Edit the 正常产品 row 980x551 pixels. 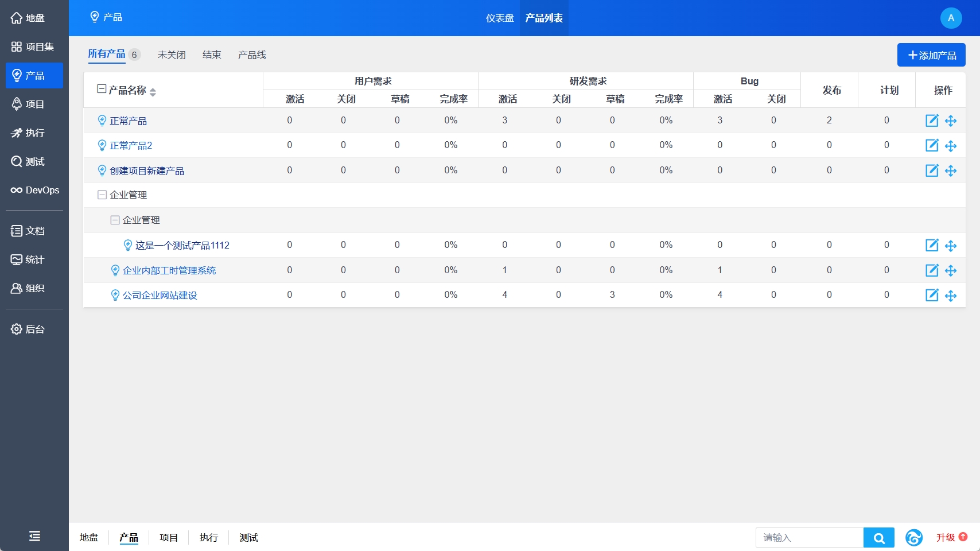pos(932,121)
